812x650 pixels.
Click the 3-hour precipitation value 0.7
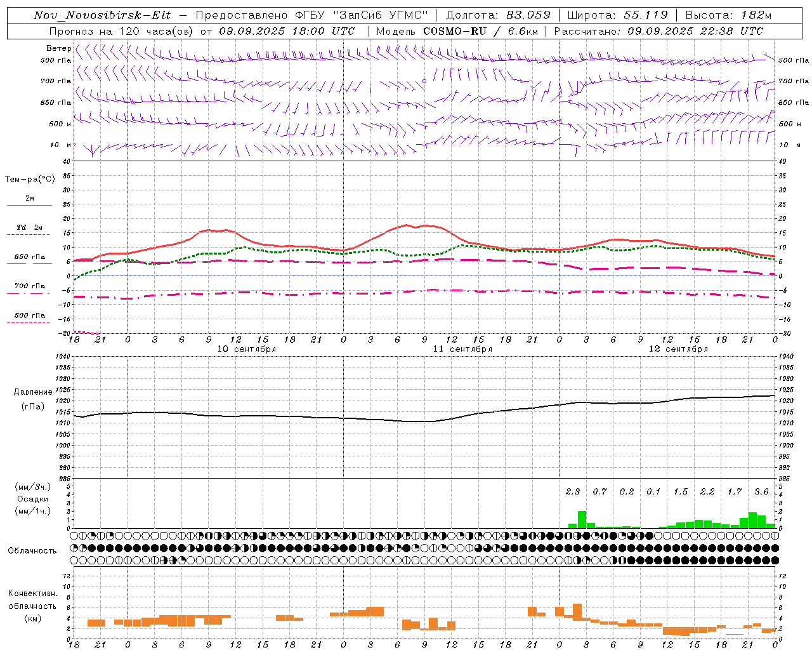tap(599, 491)
